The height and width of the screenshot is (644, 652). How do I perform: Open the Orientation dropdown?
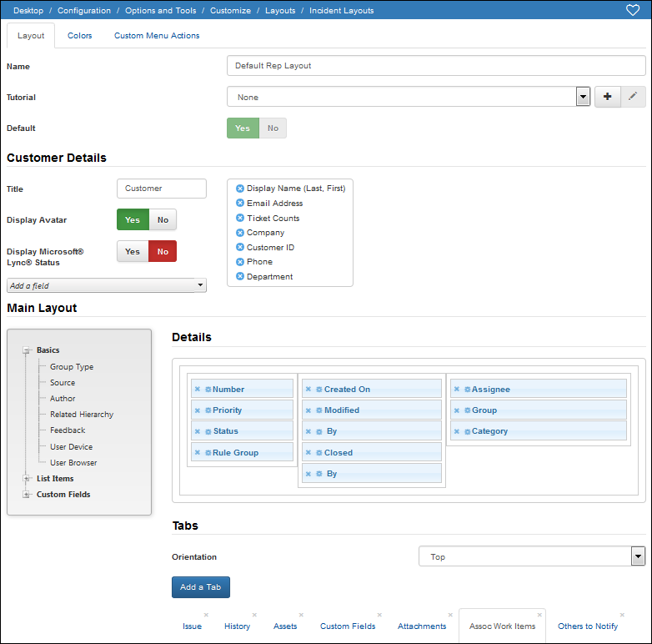531,556
